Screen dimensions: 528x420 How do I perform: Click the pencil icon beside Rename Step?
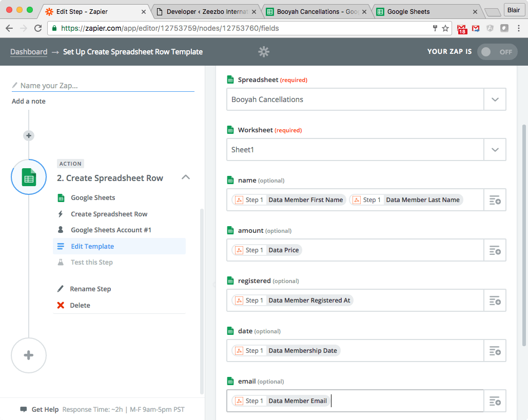(x=60, y=289)
